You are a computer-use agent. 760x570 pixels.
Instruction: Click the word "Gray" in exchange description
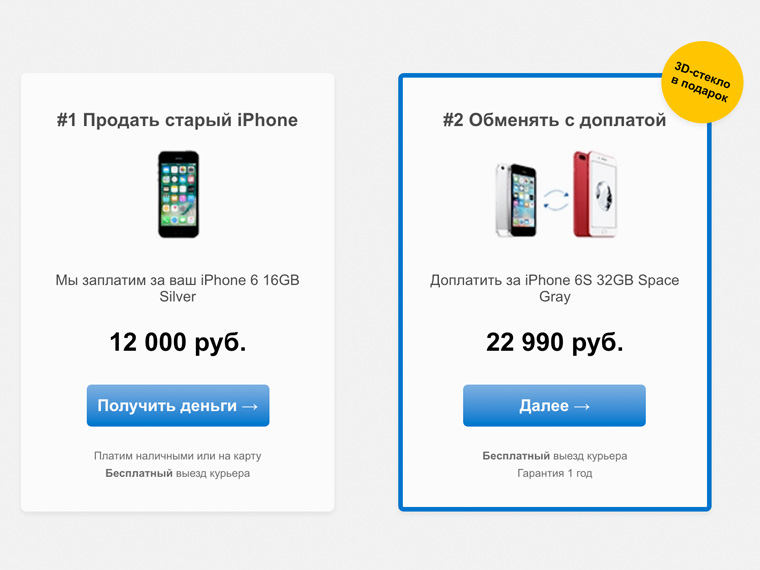(x=554, y=297)
